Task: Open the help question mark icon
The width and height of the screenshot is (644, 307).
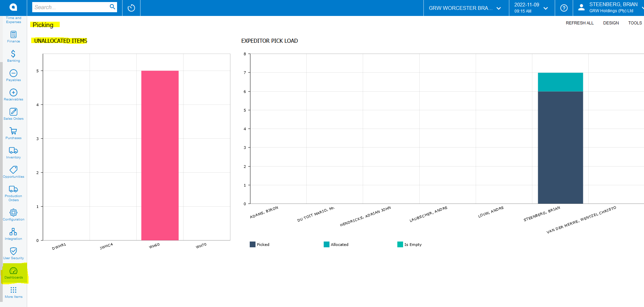Action: click(564, 8)
